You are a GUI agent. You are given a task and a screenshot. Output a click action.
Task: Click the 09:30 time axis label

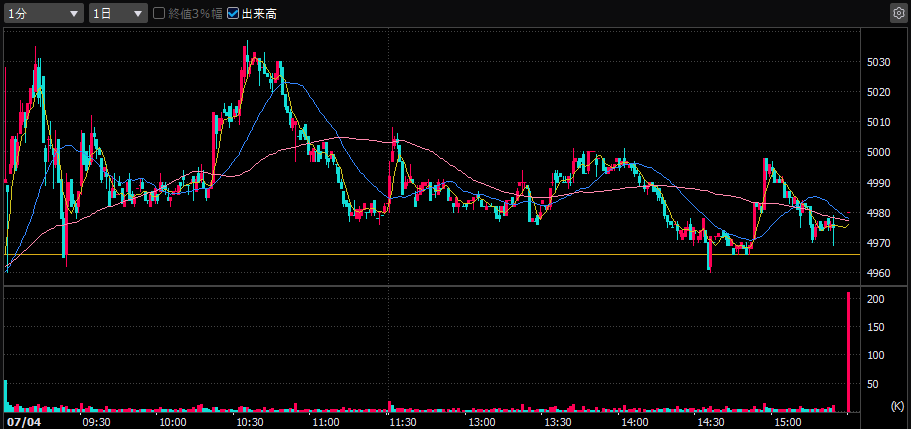(x=96, y=421)
